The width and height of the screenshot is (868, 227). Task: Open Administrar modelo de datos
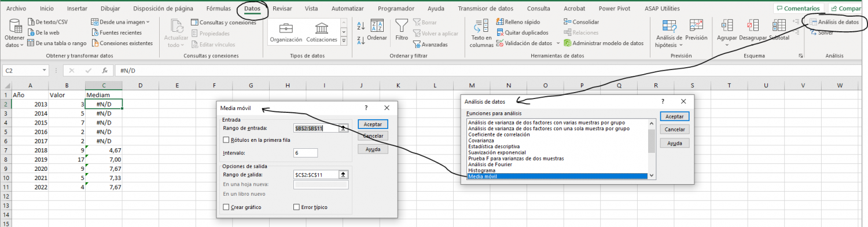tap(604, 43)
